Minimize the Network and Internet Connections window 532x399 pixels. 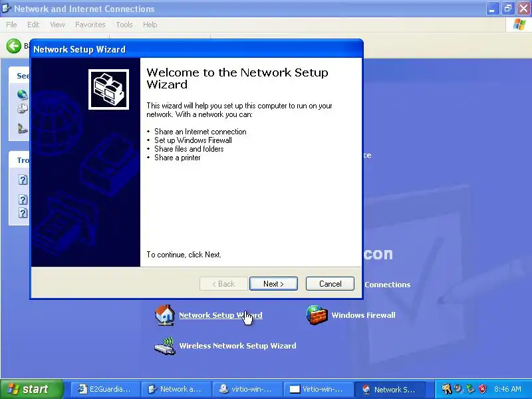click(492, 9)
